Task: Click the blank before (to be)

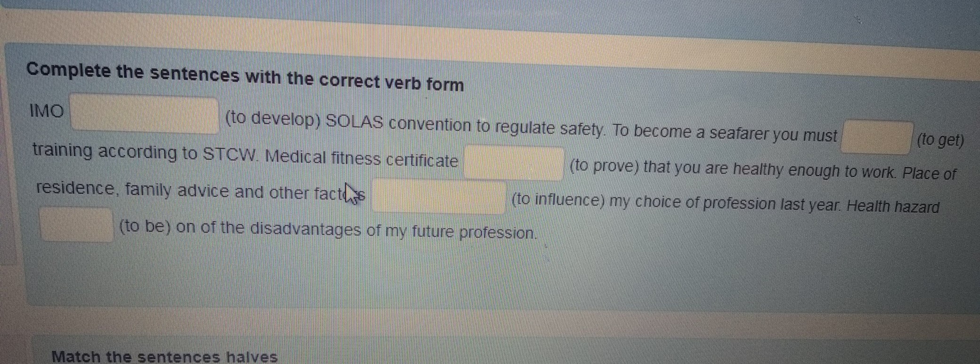Action: tap(76, 225)
